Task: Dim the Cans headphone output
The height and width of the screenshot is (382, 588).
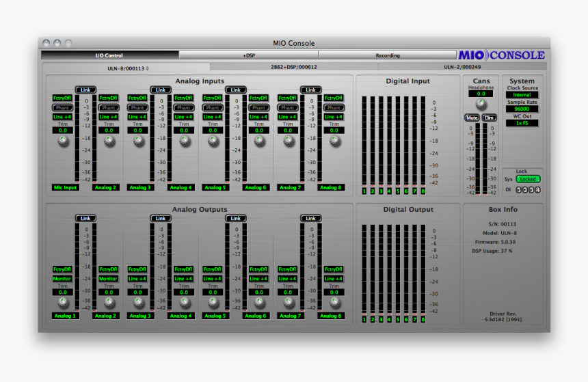Action: (489, 118)
